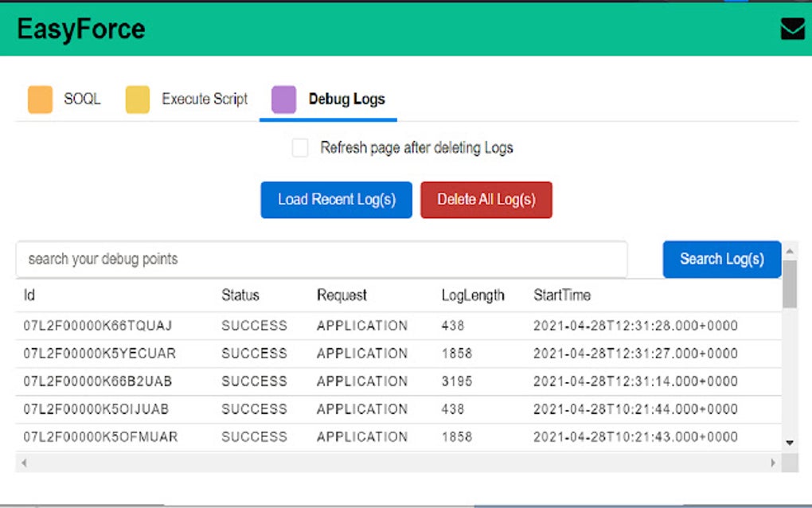The height and width of the screenshot is (508, 812).
Task: Click the yellow Execute Script icon
Action: 138,100
